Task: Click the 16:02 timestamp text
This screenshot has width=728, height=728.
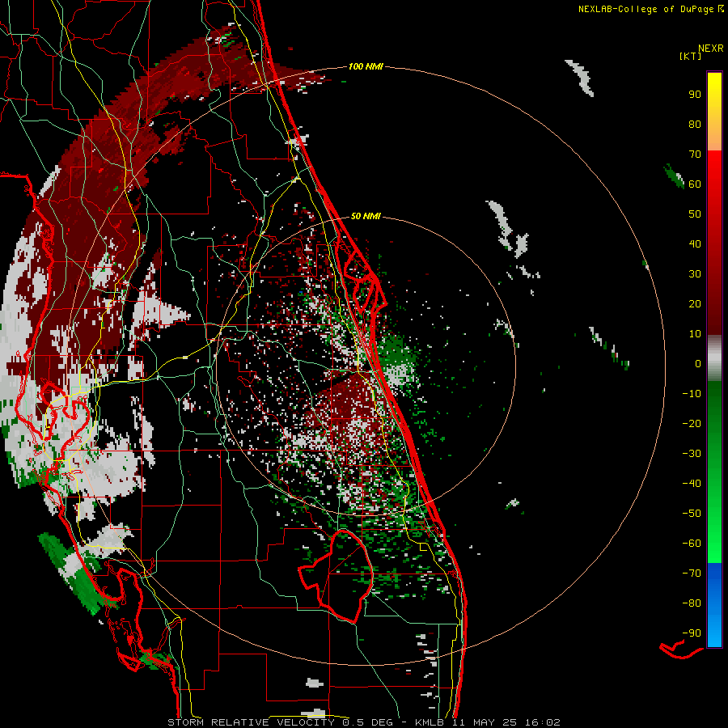Action: click(x=542, y=722)
